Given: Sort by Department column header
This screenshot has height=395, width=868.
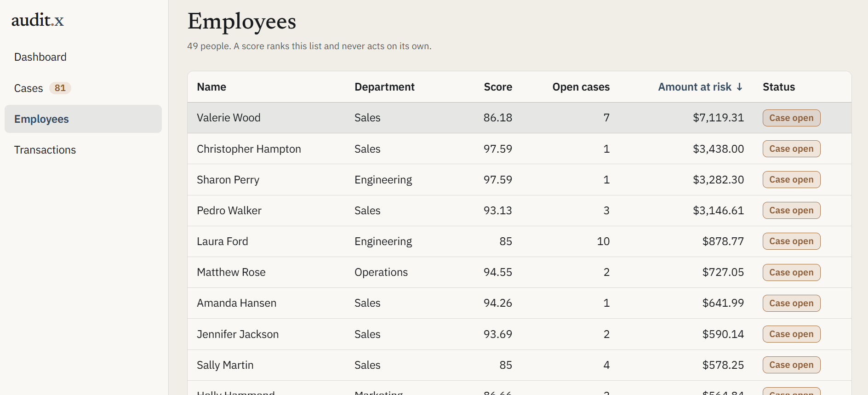Looking at the screenshot, I should pyautogui.click(x=384, y=87).
